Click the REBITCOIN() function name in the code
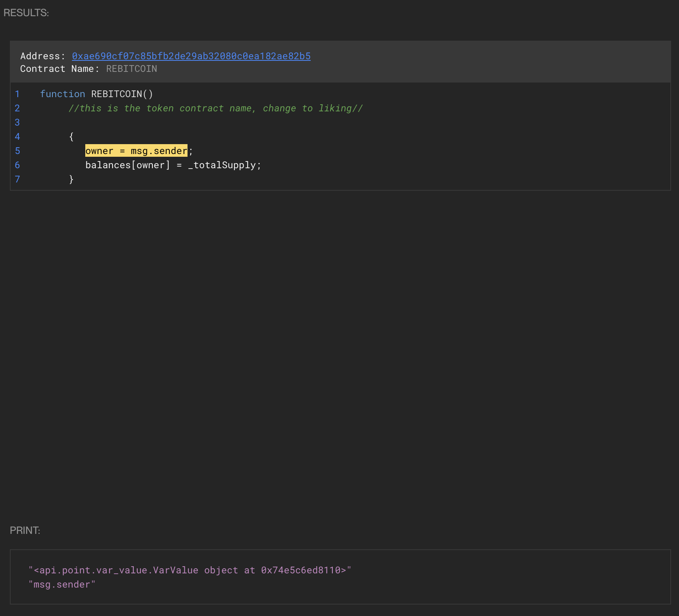 tap(122, 94)
